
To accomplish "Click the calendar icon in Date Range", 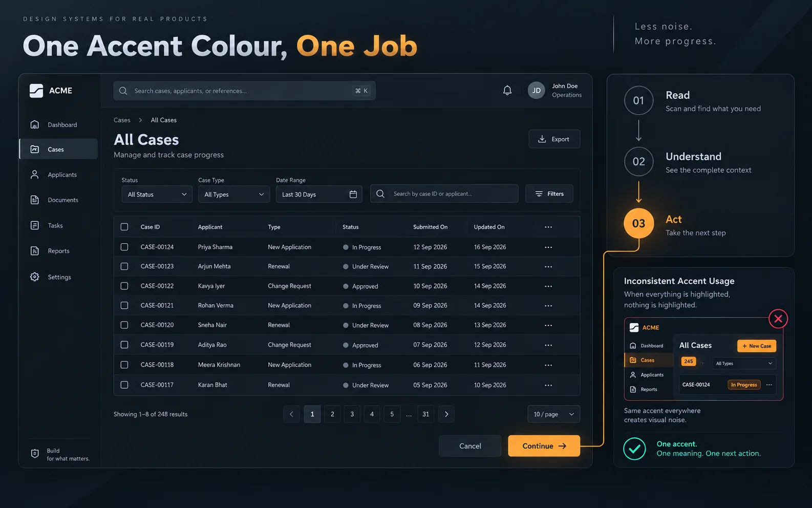I will coord(353,194).
